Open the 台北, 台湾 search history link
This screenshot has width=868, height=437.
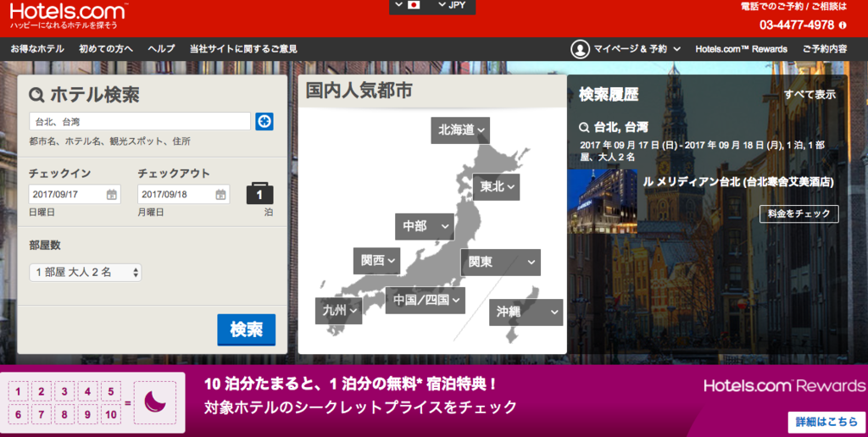click(620, 127)
